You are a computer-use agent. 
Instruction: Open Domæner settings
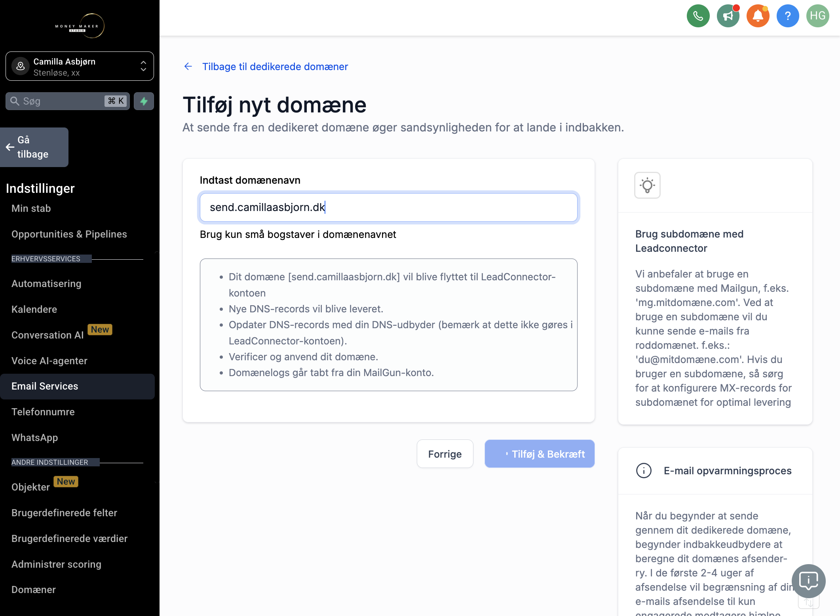point(34,589)
